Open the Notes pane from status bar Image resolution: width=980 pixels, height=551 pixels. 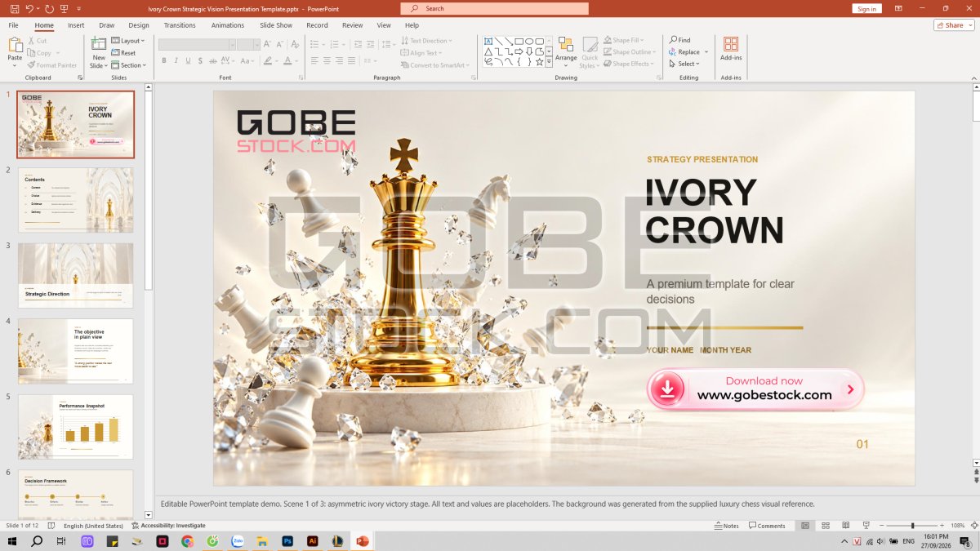click(726, 526)
